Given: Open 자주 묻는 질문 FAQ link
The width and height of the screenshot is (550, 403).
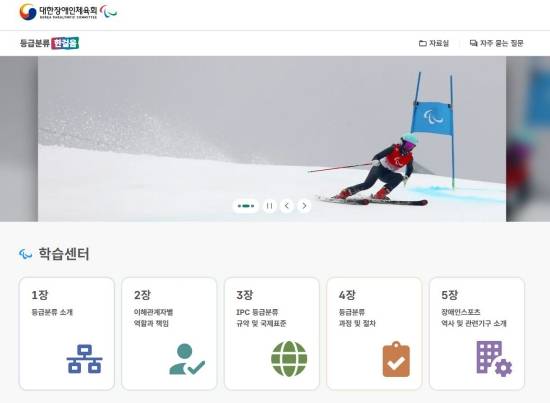Looking at the screenshot, I should [x=496, y=43].
